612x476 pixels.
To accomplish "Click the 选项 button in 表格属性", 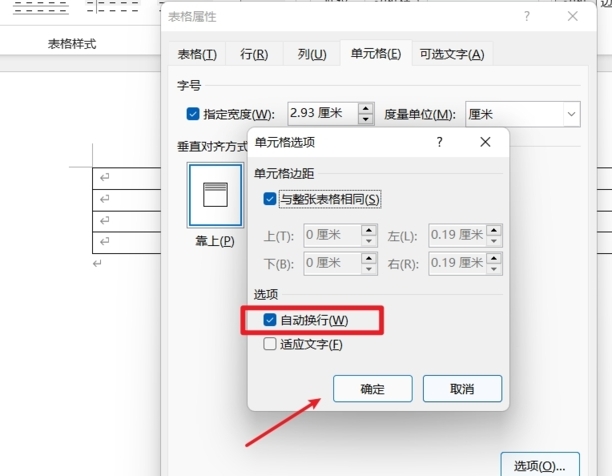I will point(539,465).
